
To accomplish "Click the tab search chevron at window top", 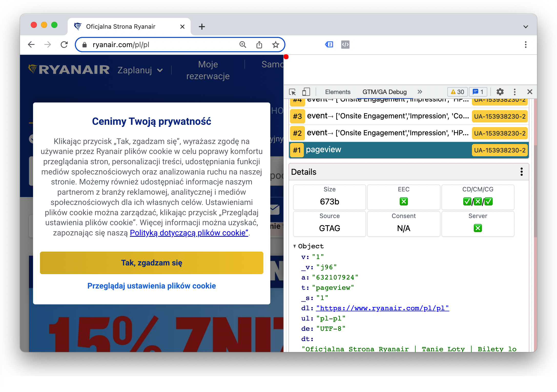I will pos(526,27).
